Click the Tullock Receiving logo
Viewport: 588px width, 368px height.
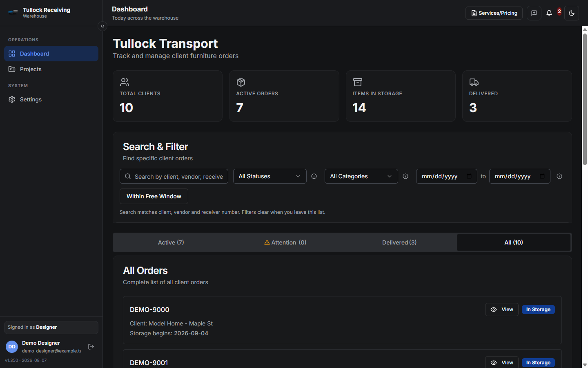tap(13, 11)
